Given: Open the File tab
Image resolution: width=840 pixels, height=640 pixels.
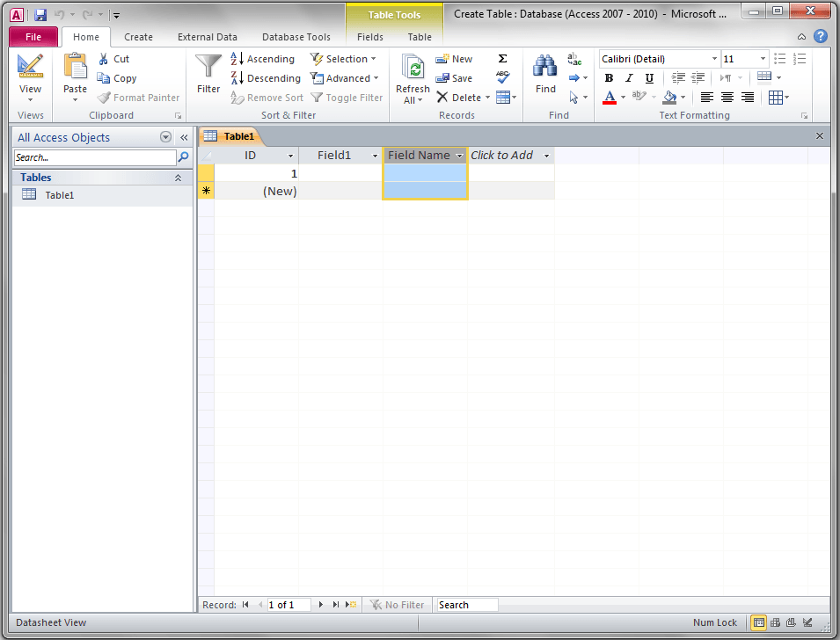Looking at the screenshot, I should [33, 37].
